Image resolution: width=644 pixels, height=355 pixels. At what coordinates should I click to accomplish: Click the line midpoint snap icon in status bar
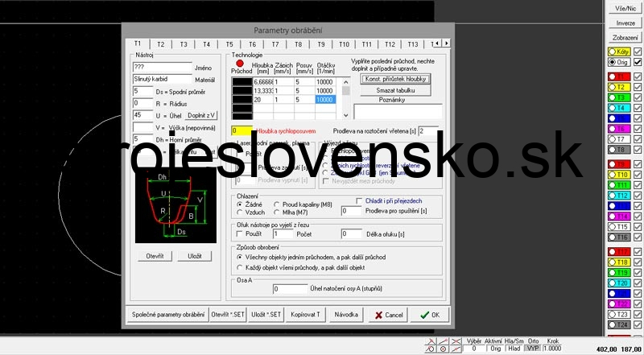[456, 349]
